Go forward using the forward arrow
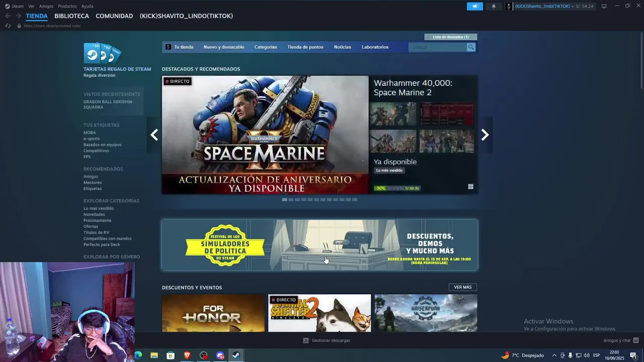644x362 pixels. click(x=18, y=16)
